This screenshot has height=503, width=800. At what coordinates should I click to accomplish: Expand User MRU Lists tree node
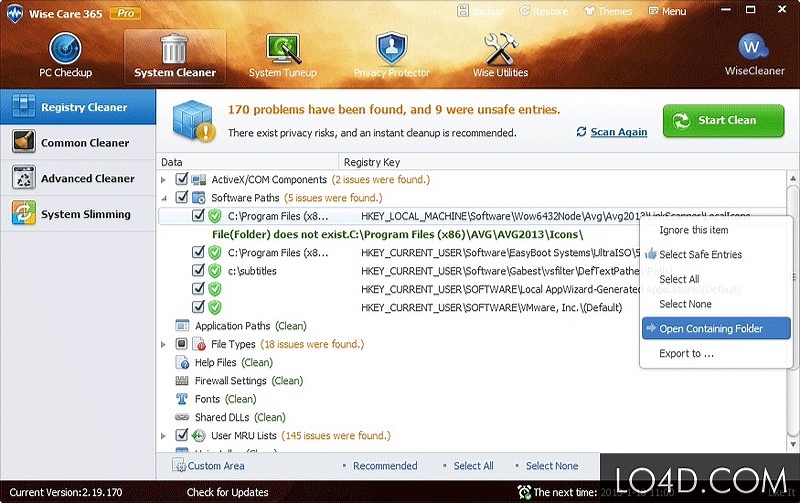click(163, 436)
